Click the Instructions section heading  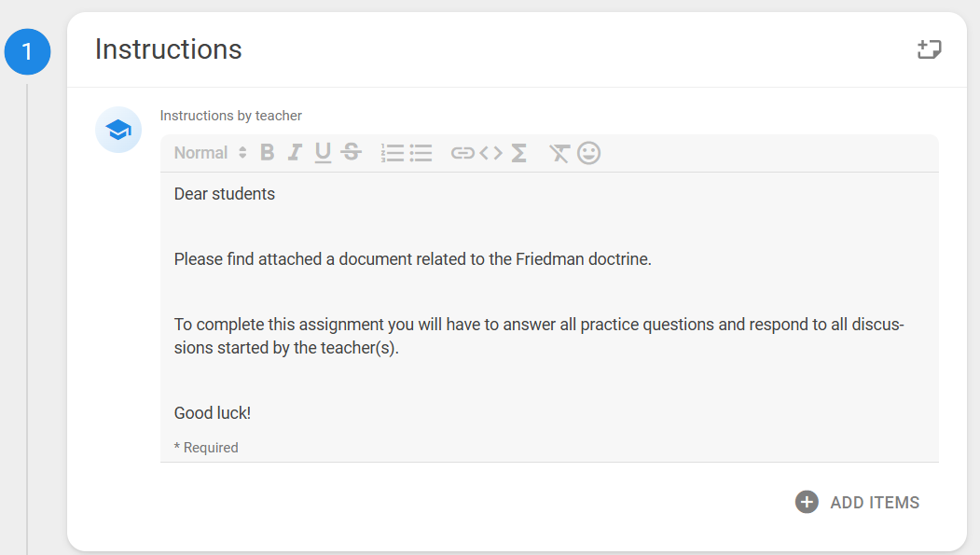tap(168, 49)
